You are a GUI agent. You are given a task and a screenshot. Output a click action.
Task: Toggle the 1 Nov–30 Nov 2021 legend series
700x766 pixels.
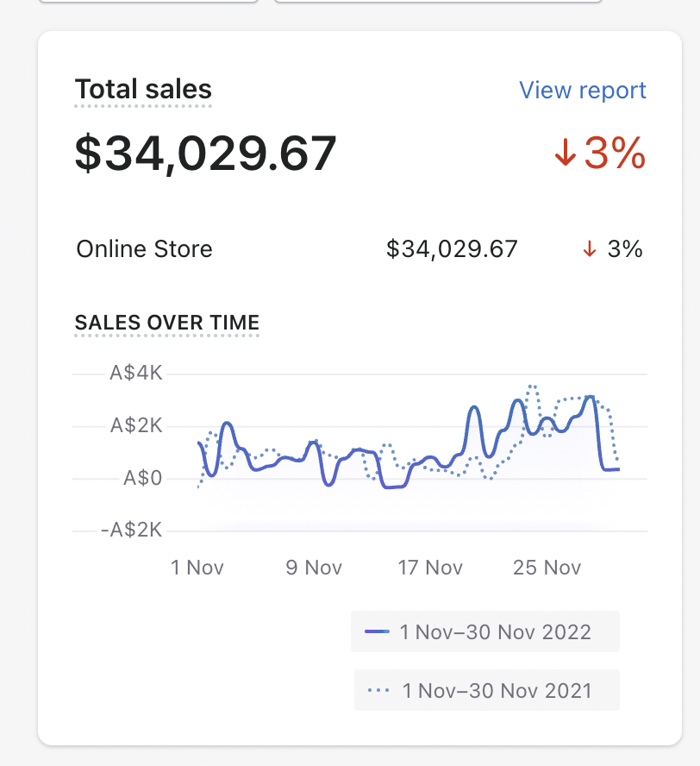coord(497,691)
